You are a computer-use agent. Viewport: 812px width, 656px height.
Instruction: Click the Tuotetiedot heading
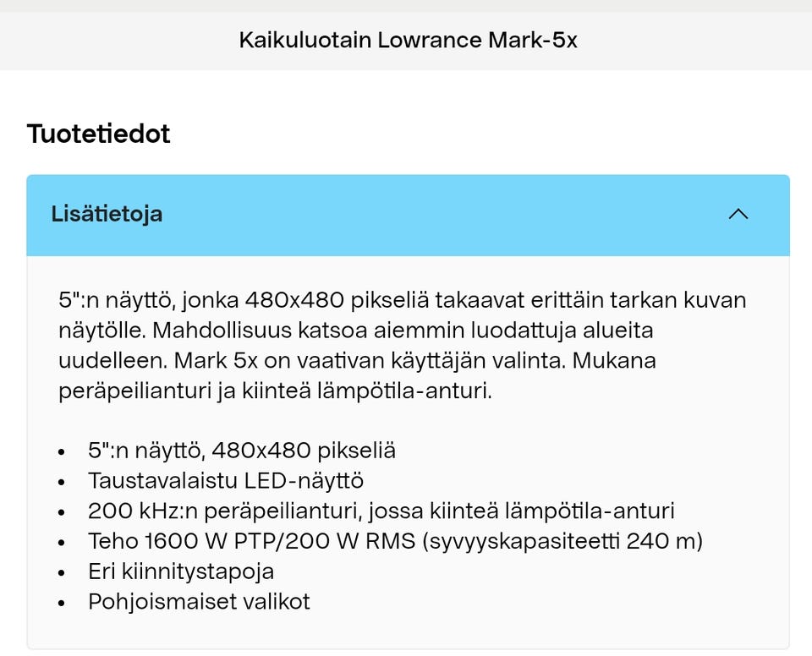pyautogui.click(x=99, y=134)
